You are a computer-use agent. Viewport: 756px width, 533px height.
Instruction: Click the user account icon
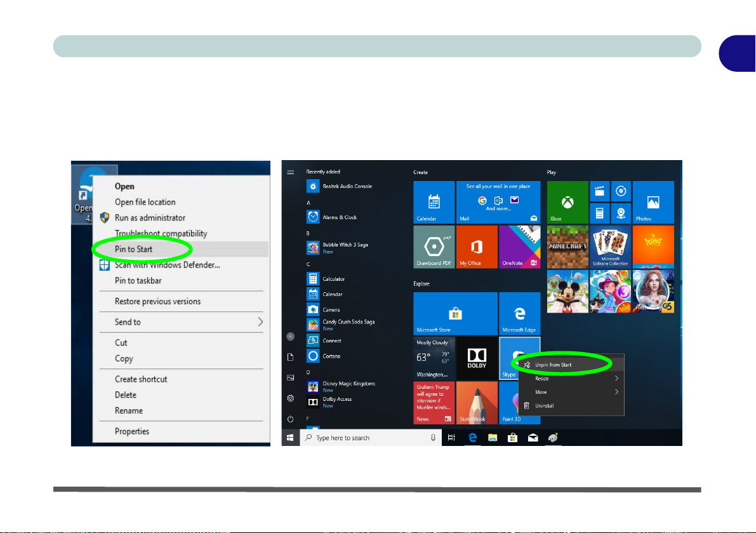290,337
